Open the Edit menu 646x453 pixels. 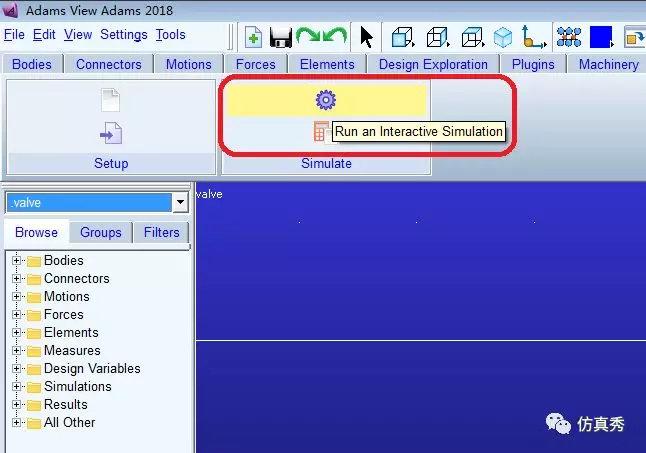point(44,35)
